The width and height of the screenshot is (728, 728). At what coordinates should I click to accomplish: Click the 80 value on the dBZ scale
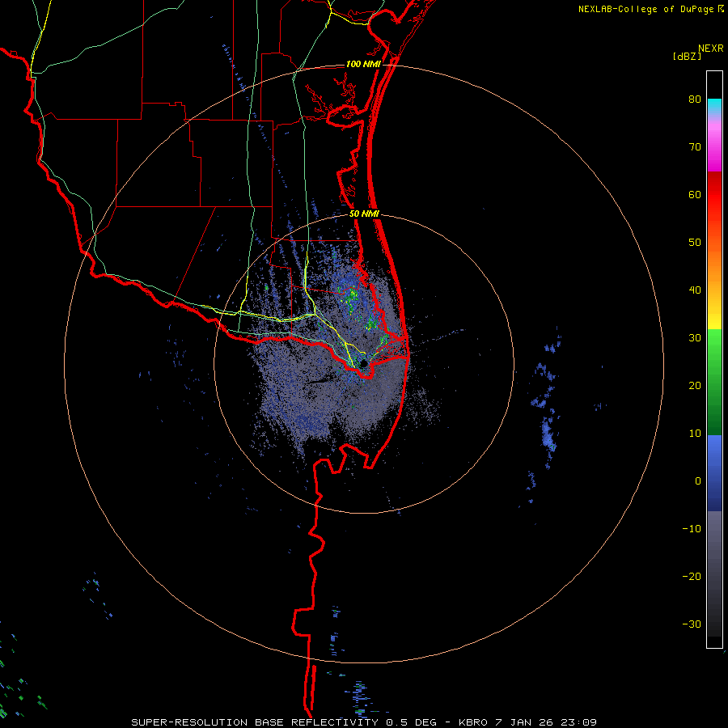point(695,99)
